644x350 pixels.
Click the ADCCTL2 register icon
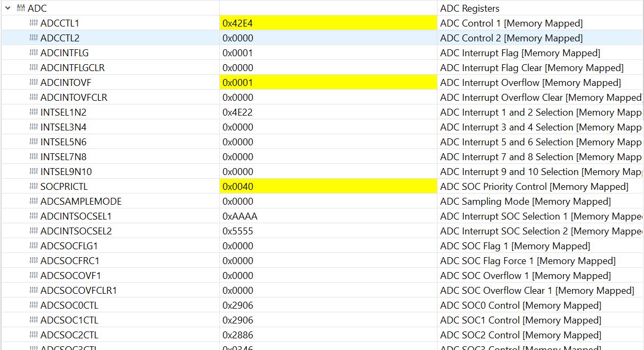(x=33, y=38)
